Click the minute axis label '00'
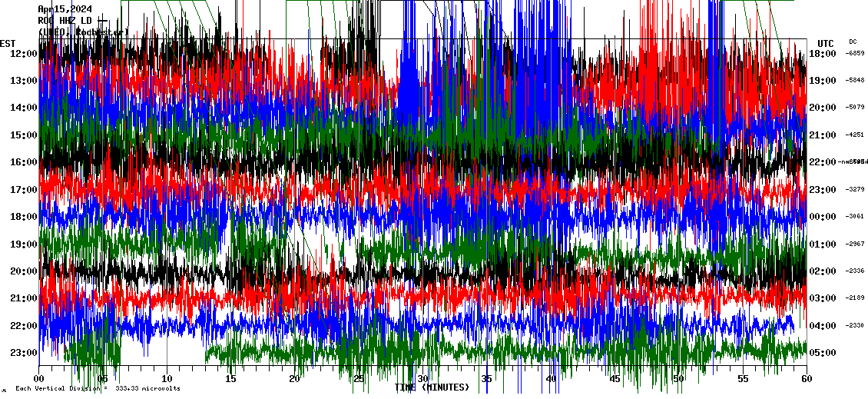Image resolution: width=868 pixels, height=399 pixels. point(38,380)
